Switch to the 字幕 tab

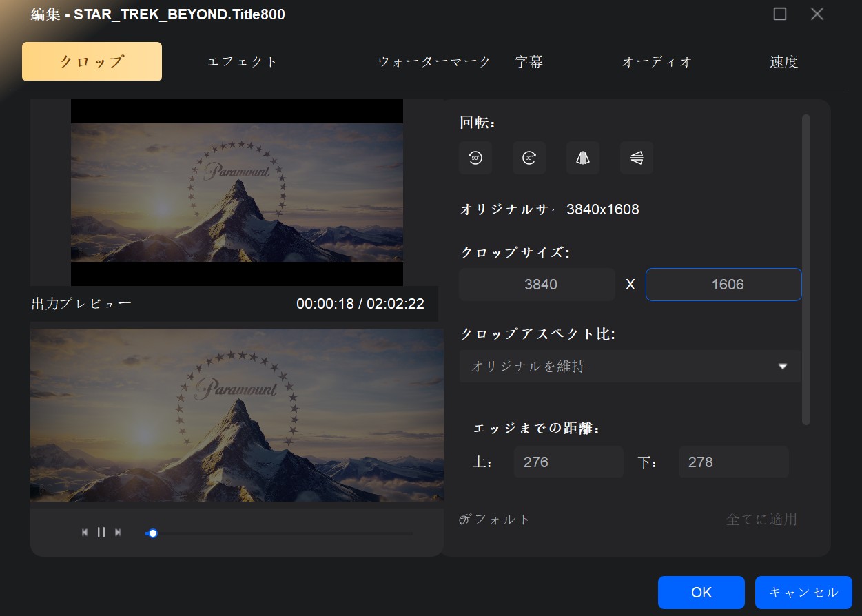coord(529,61)
